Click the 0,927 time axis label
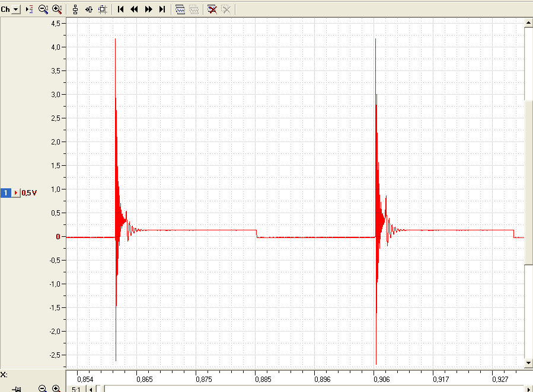Viewport: 533px width, 392px height. point(500,379)
